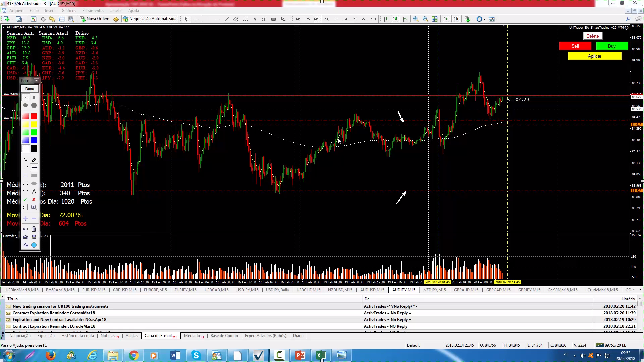This screenshot has width=644, height=362.
Task: Open templates dropdown
Action: click(x=497, y=19)
